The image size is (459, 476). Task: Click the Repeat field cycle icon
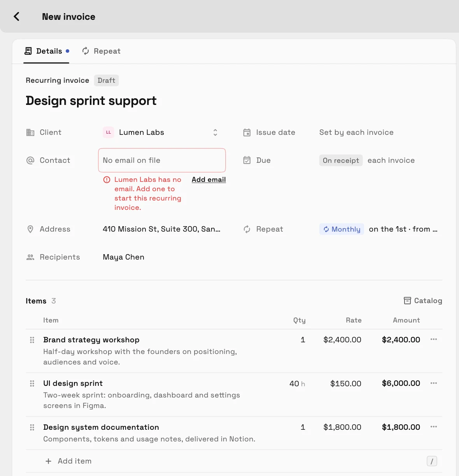pos(247,229)
